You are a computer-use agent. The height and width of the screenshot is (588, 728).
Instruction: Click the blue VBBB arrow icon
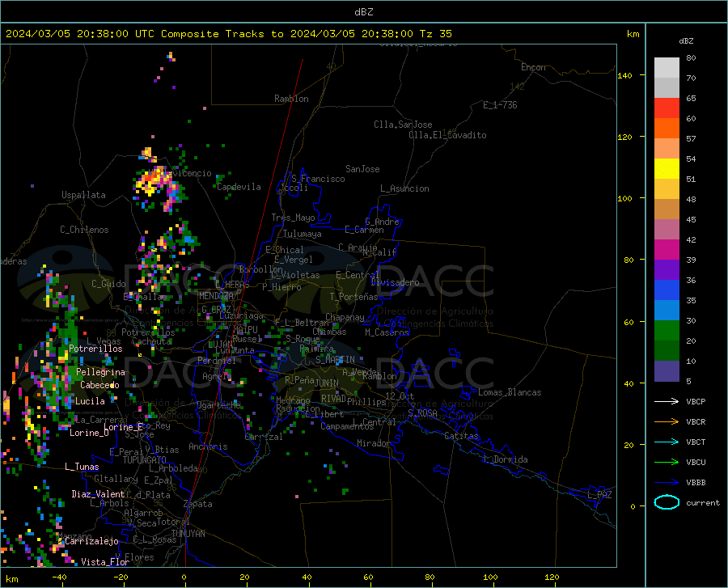pyautogui.click(x=667, y=483)
